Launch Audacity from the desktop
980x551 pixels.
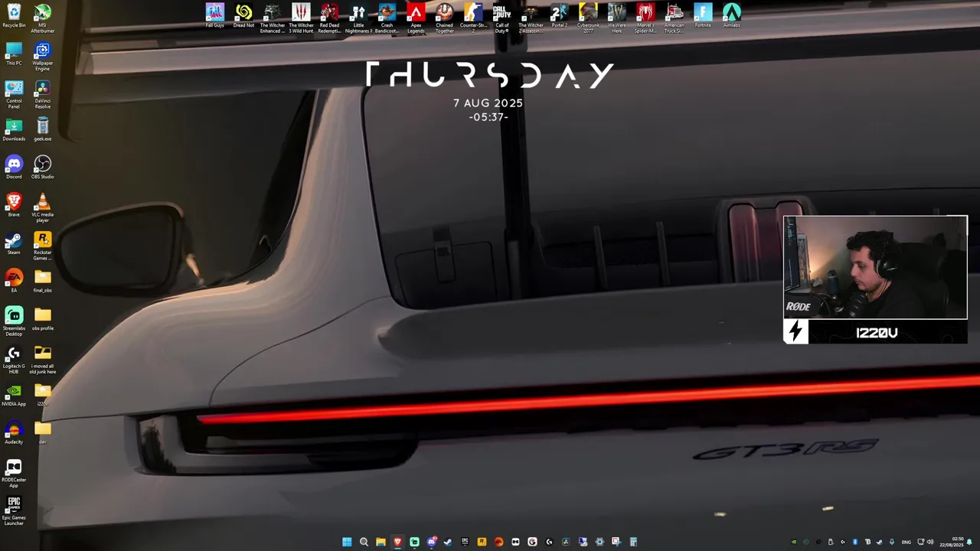tap(14, 433)
